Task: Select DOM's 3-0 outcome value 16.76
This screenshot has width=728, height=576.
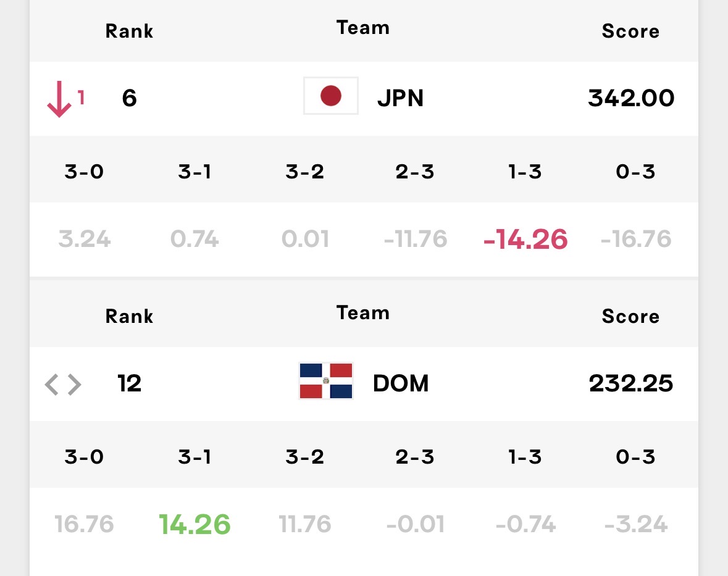Action: (84, 524)
